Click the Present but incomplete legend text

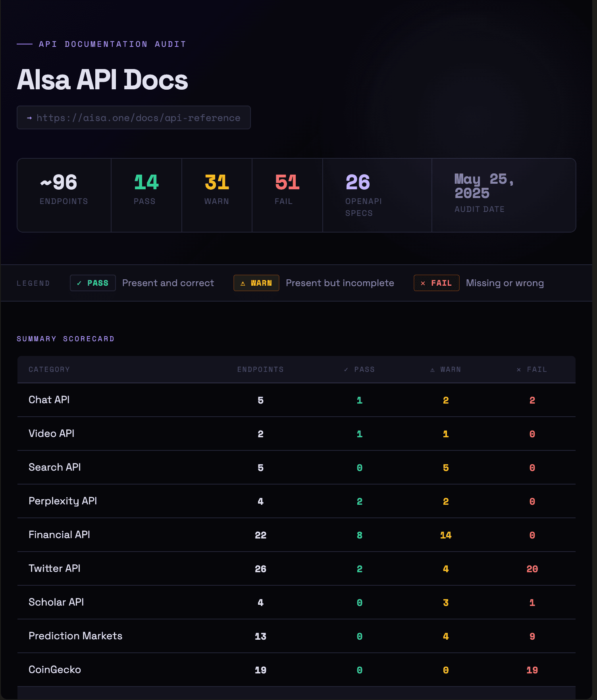pyautogui.click(x=340, y=283)
